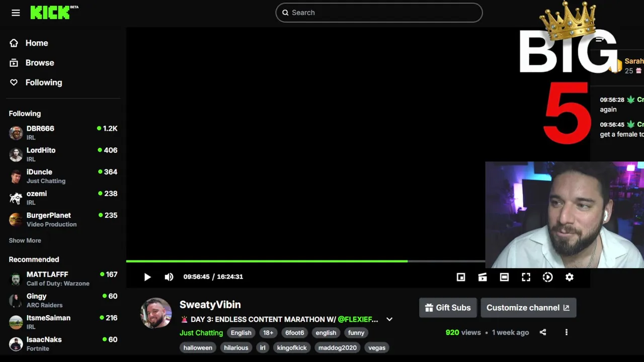The width and height of the screenshot is (644, 362).
Task: Open IsaacNaks recommended channel
Action: (x=63, y=343)
